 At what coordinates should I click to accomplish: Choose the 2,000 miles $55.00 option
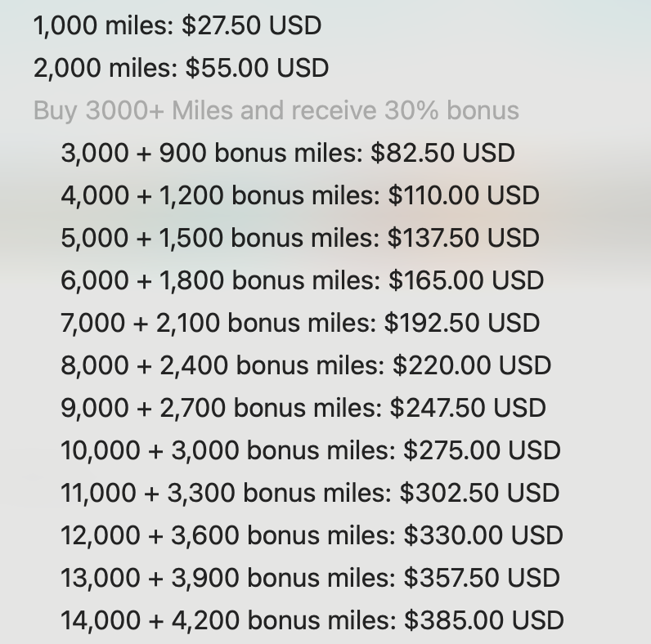[181, 68]
